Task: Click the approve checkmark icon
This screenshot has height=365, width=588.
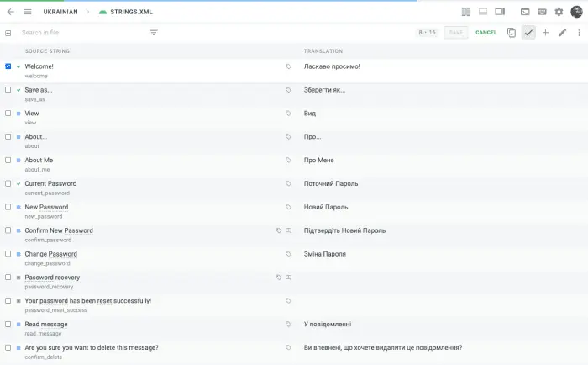Action: click(x=528, y=33)
